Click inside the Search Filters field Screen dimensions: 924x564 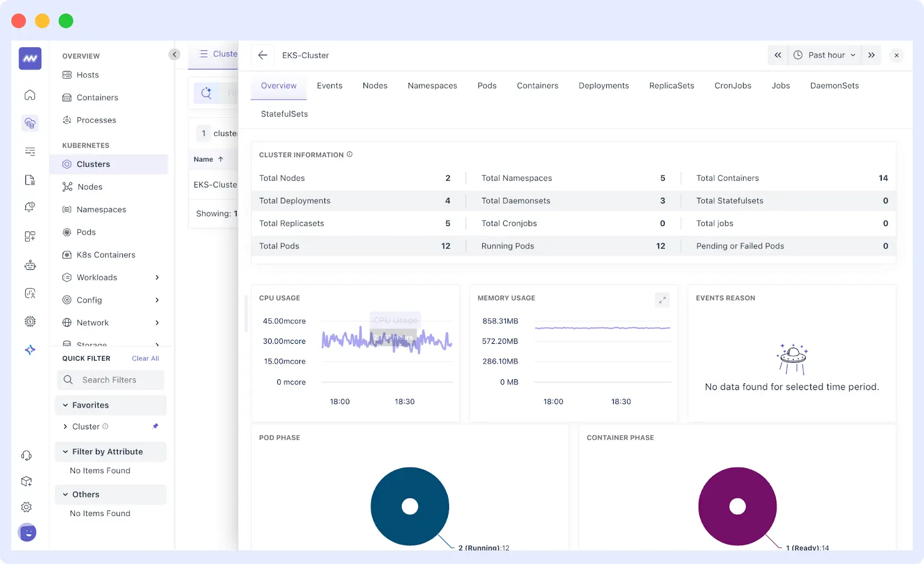pos(110,380)
